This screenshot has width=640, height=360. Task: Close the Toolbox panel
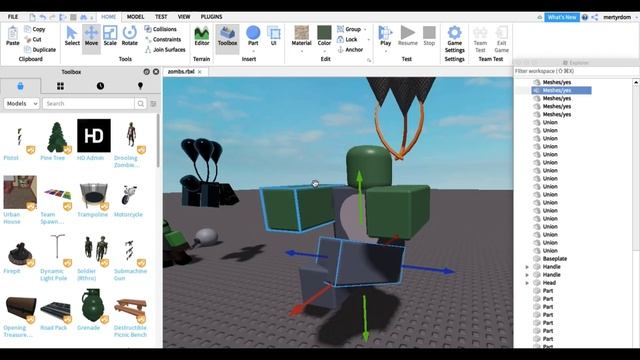pyautogui.click(x=156, y=72)
